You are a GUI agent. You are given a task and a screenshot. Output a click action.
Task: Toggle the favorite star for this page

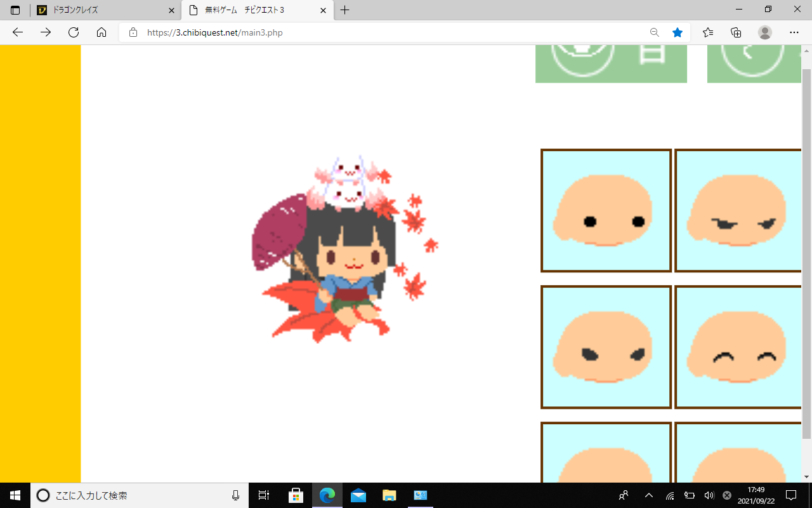678,32
